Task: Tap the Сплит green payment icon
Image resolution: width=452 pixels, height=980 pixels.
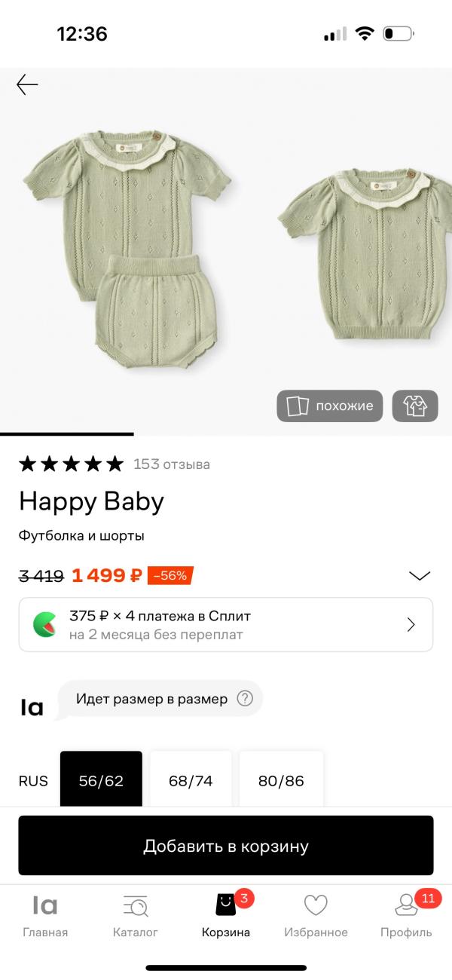Action: [44, 624]
